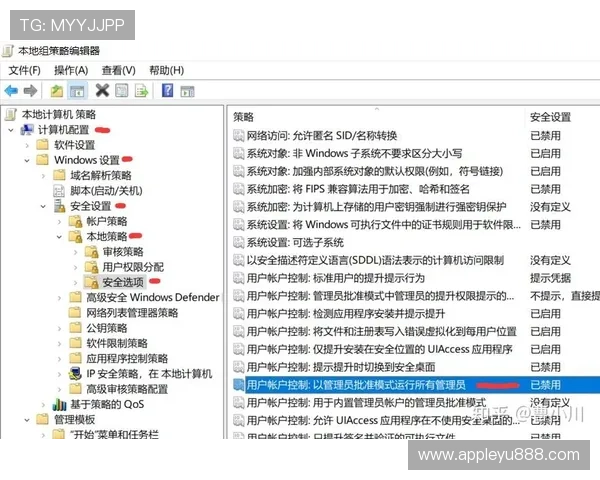Expand the 软件设置 tree node
Viewport: 600px width, 480px height.
27,145
